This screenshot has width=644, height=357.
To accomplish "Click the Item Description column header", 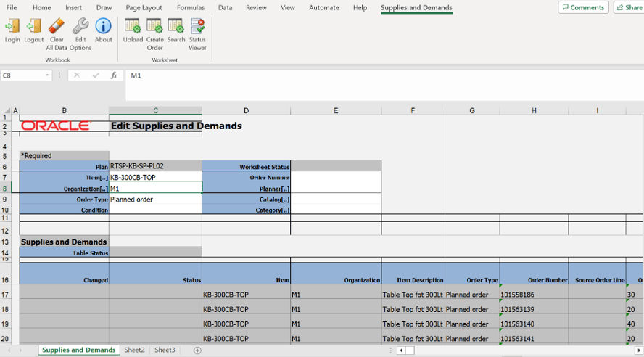I will click(x=413, y=274).
